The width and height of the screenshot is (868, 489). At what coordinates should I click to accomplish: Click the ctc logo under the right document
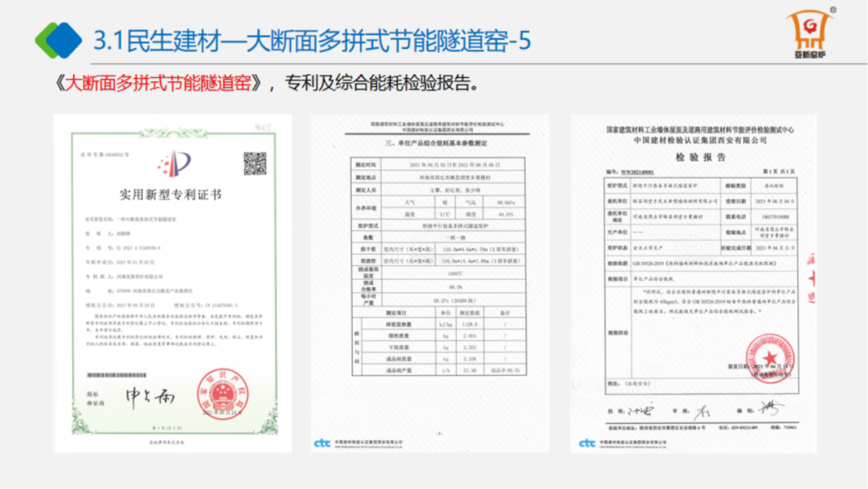pyautogui.click(x=588, y=443)
